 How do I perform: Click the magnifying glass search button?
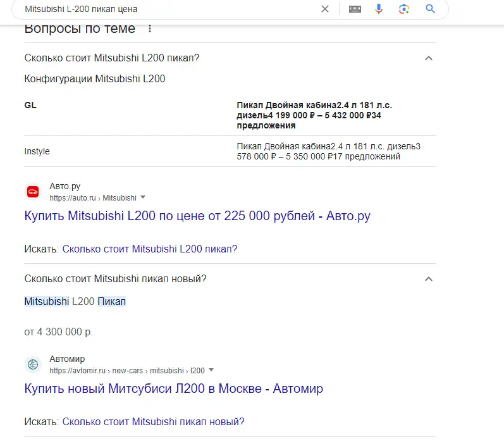[x=431, y=9]
